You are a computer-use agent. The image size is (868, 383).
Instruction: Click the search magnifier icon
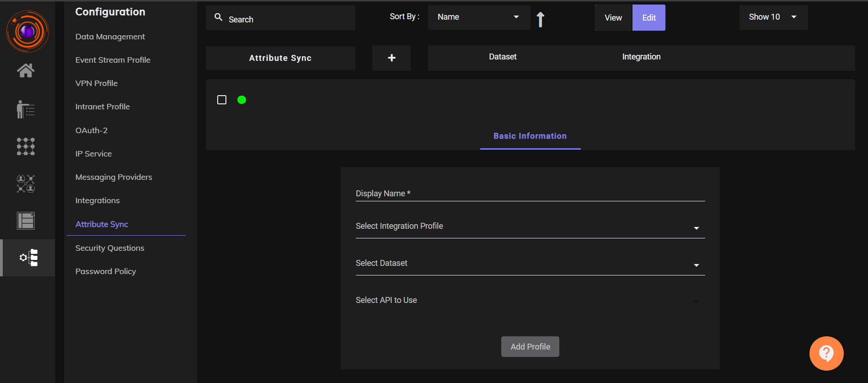(219, 17)
